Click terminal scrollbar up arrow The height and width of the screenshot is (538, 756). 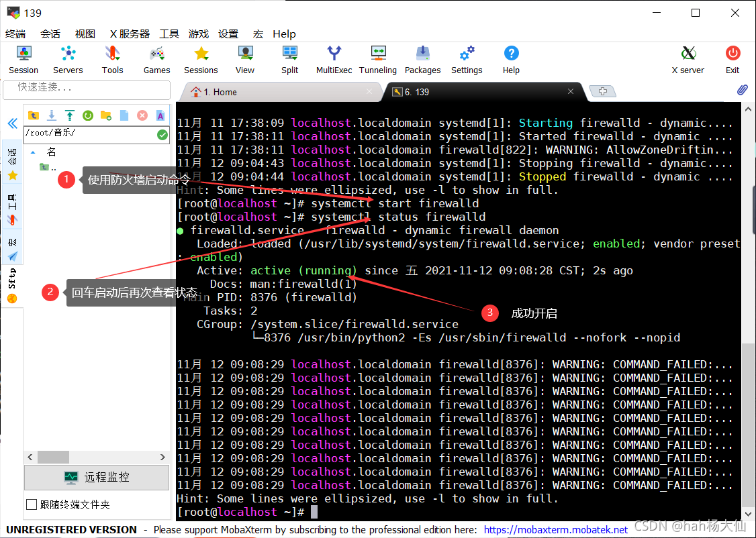[x=748, y=109]
